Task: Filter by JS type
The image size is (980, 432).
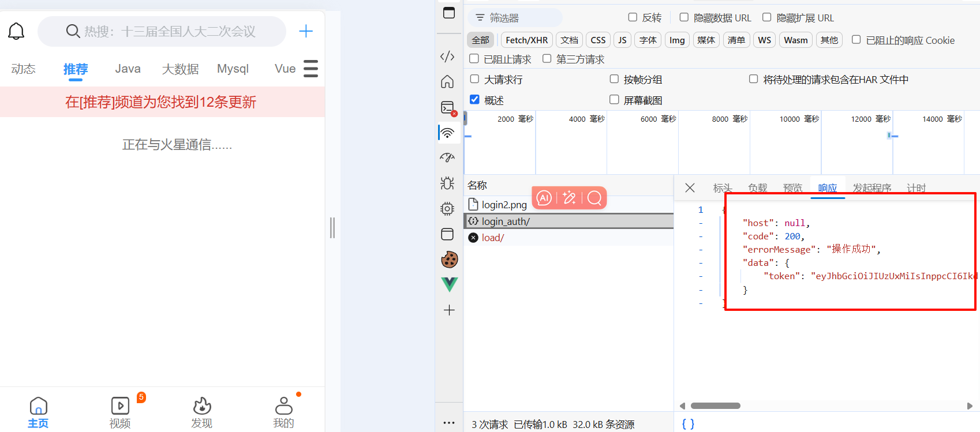Action: pyautogui.click(x=622, y=40)
